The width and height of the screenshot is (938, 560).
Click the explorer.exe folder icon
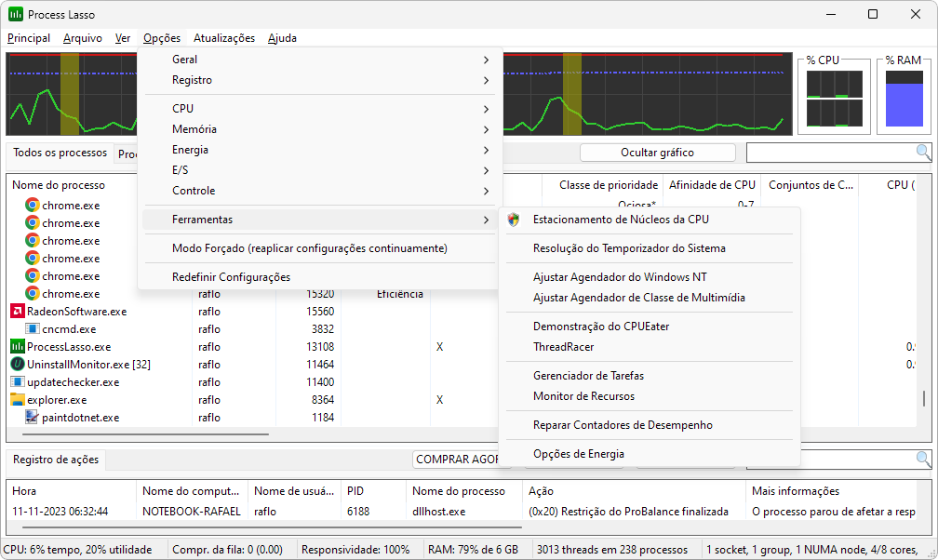tap(18, 400)
